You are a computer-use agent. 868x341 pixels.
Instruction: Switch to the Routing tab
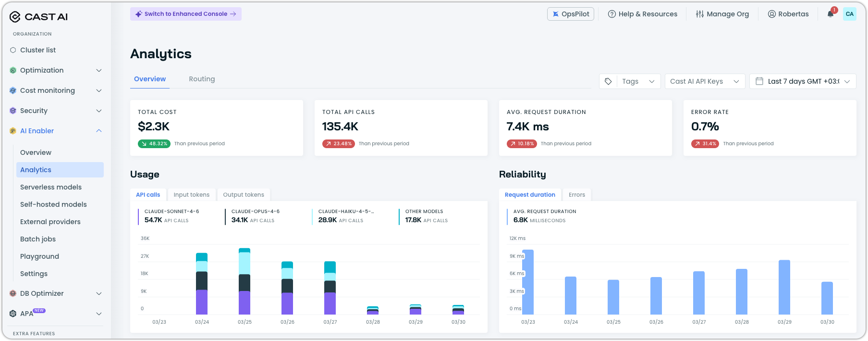coord(202,79)
